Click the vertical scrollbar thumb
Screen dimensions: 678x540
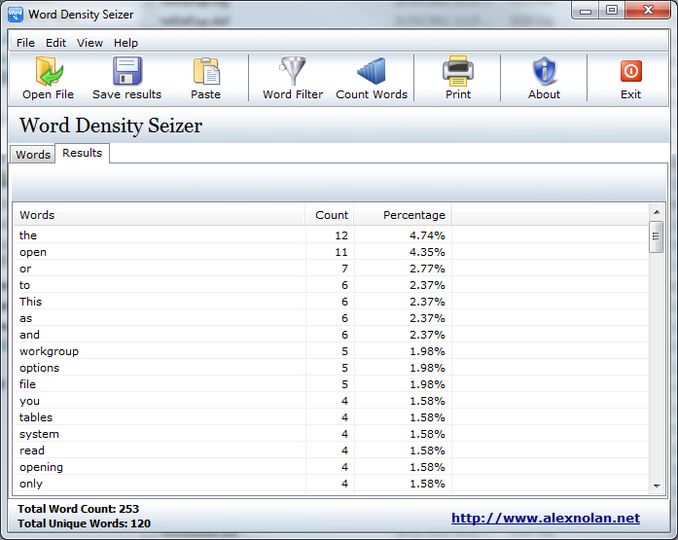656,236
